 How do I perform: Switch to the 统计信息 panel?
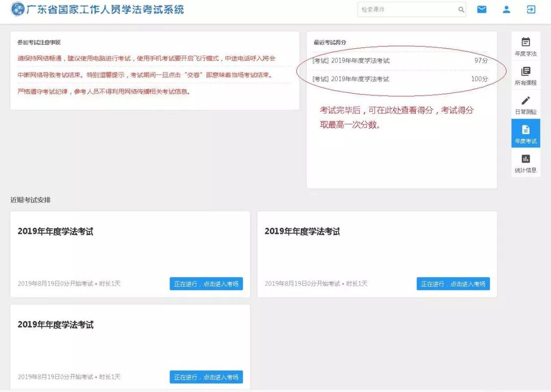[526, 163]
